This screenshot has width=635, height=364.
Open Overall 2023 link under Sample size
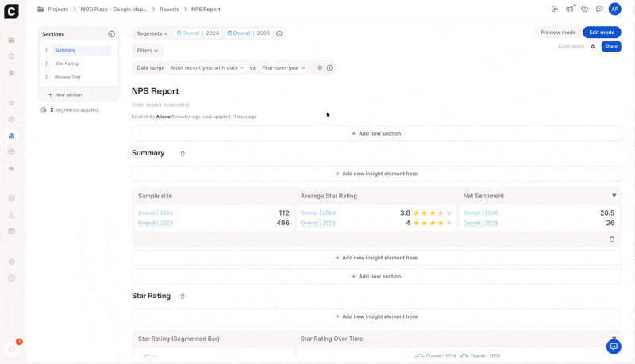click(155, 224)
